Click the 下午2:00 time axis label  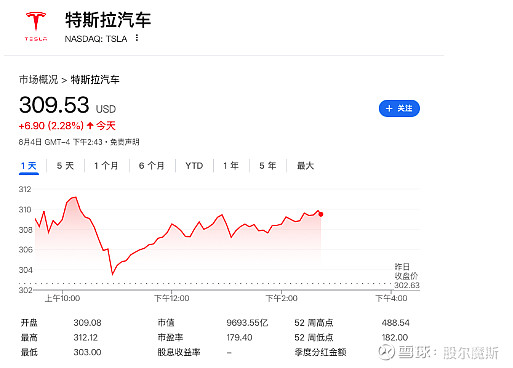click(x=281, y=298)
